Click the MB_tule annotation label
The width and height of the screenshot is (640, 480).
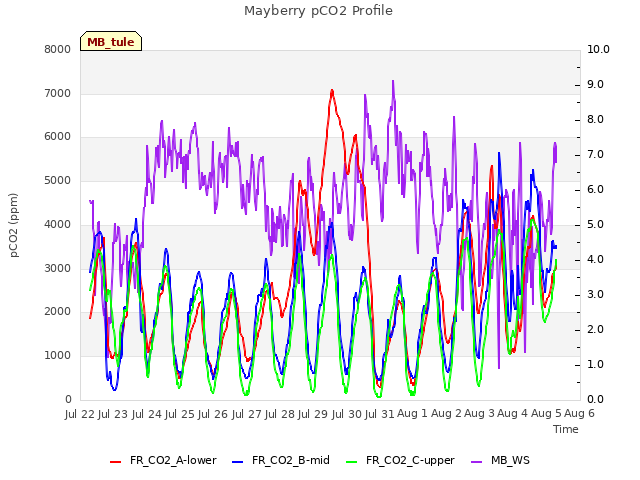coord(111,41)
